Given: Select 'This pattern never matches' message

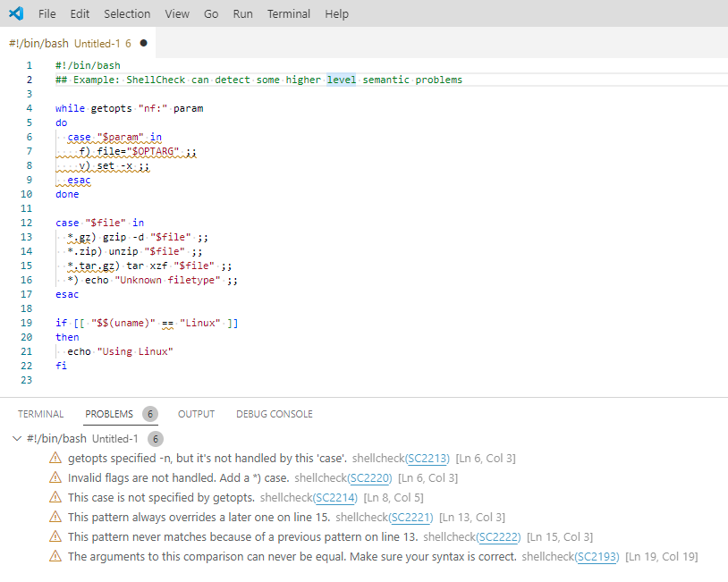Looking at the screenshot, I should click(243, 537).
